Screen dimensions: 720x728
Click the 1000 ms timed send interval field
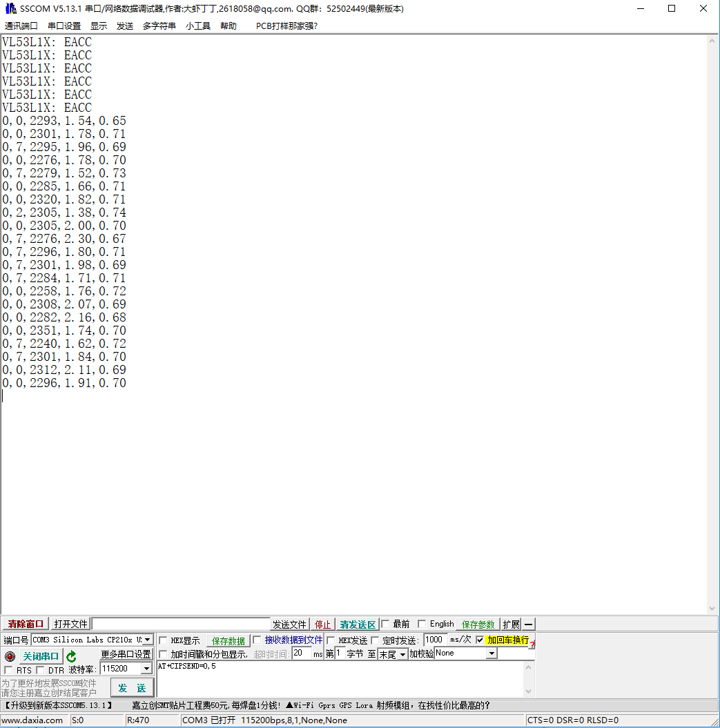pyautogui.click(x=436, y=640)
